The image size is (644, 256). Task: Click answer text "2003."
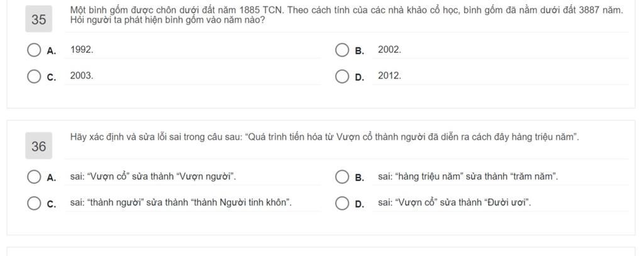(x=82, y=75)
